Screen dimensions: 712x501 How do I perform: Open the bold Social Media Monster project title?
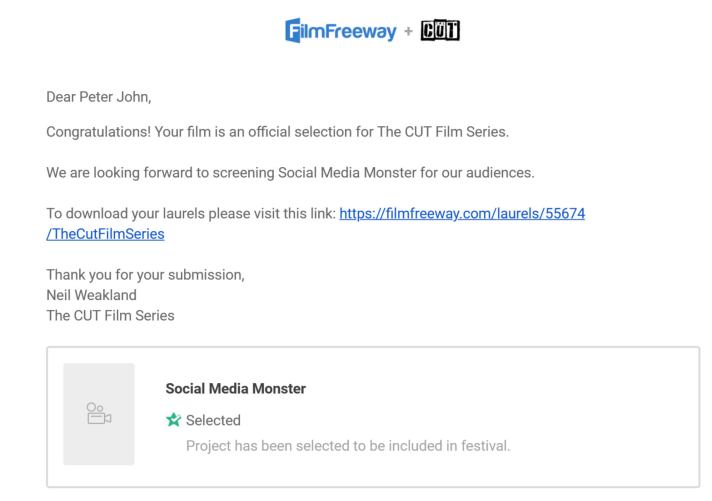coord(235,389)
